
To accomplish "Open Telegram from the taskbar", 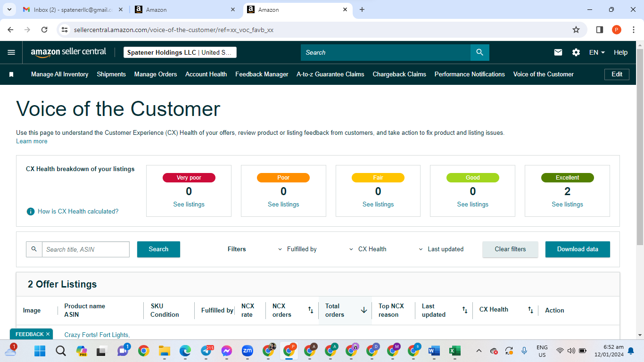I will click(x=206, y=351).
